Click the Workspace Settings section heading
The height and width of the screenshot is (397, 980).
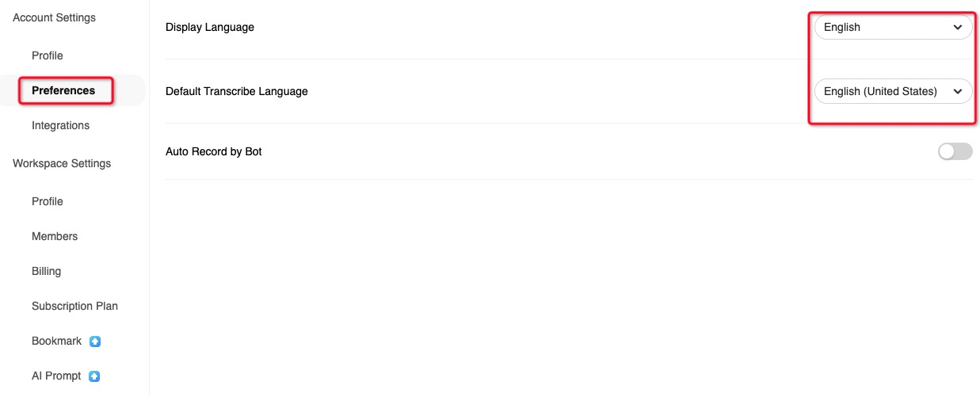62,163
